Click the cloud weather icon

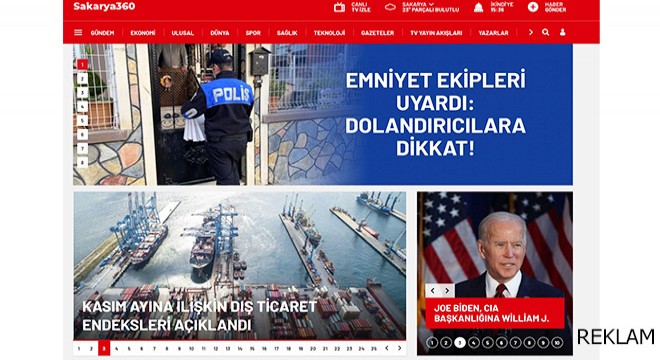(390, 7)
